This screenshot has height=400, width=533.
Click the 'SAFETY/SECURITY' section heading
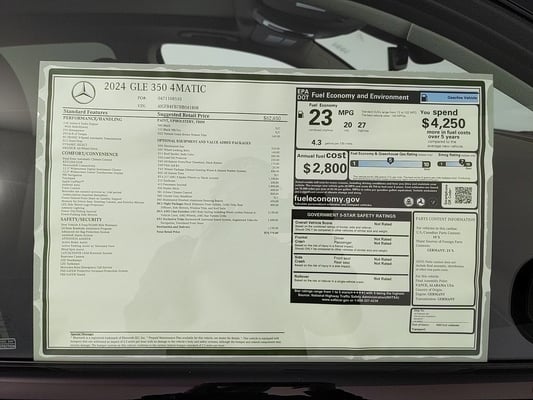click(x=81, y=220)
